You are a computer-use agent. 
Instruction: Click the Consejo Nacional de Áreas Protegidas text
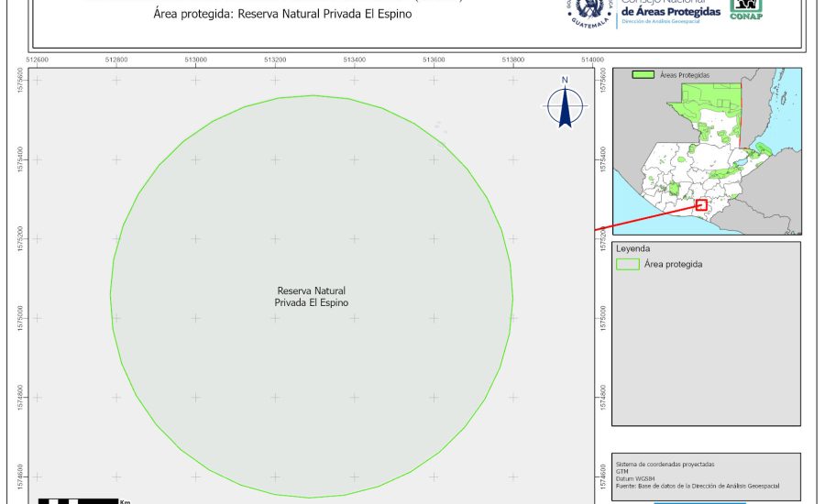(x=669, y=10)
